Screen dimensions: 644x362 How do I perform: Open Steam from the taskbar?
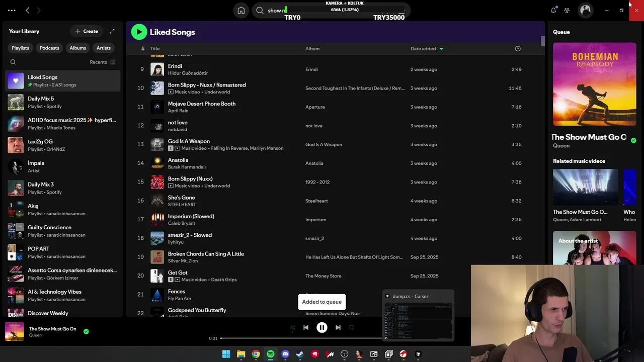point(300,354)
